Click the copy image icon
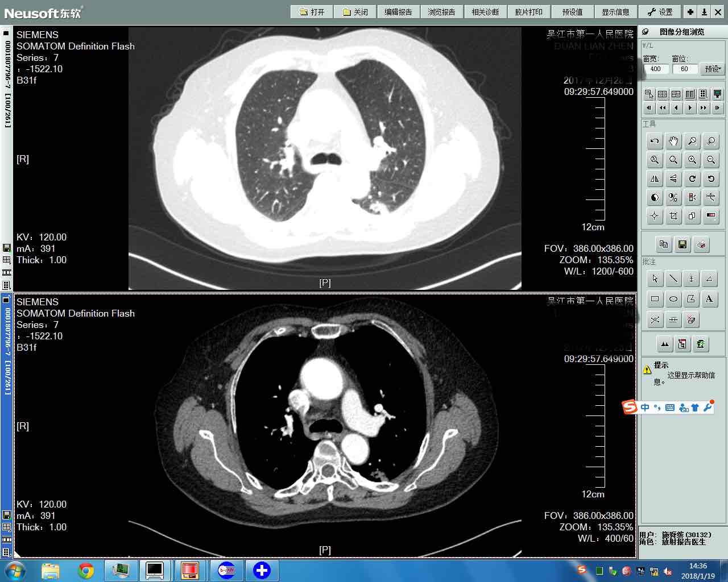 click(x=663, y=245)
